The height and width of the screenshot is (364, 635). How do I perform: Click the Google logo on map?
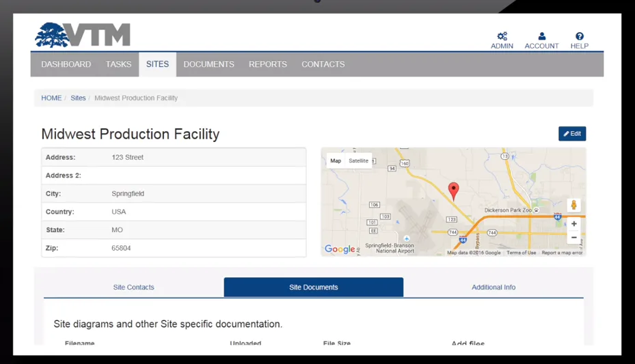(x=340, y=249)
